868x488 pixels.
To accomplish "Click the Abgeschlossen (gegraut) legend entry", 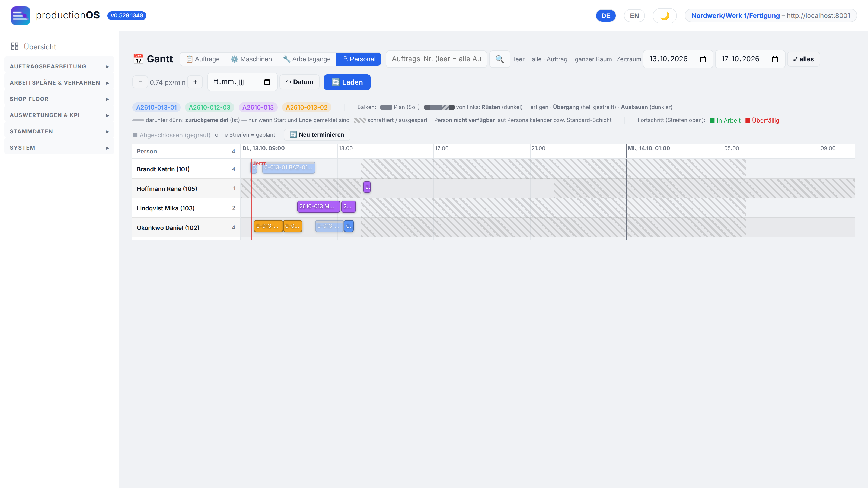I will [x=171, y=135].
